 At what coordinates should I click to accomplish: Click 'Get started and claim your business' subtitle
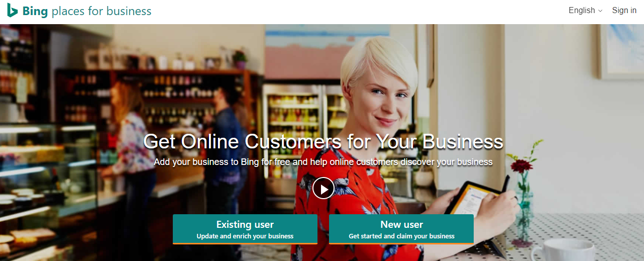[x=401, y=236]
